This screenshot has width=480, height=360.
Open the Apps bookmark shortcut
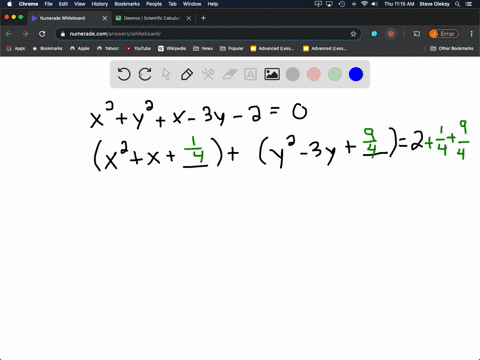(16, 48)
